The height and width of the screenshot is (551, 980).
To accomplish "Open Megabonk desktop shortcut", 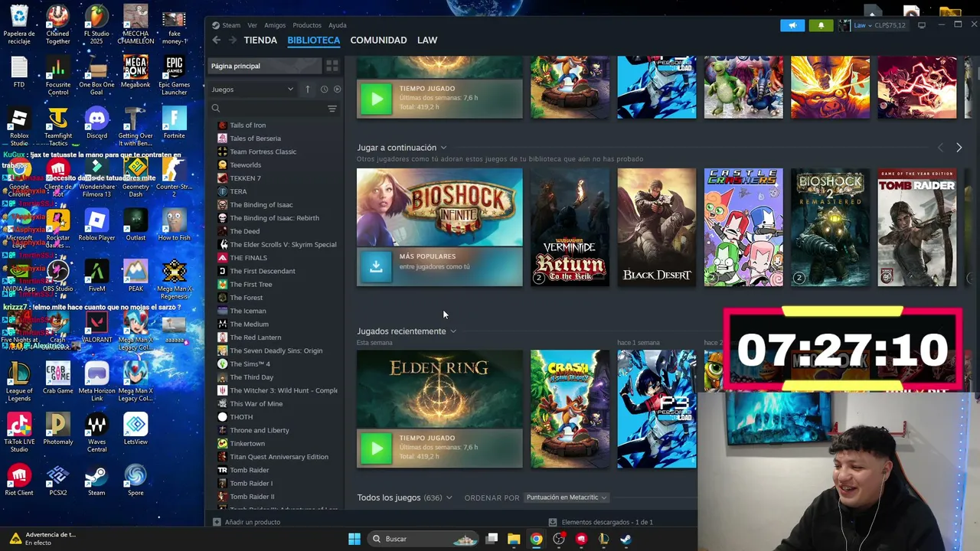I will (136, 73).
